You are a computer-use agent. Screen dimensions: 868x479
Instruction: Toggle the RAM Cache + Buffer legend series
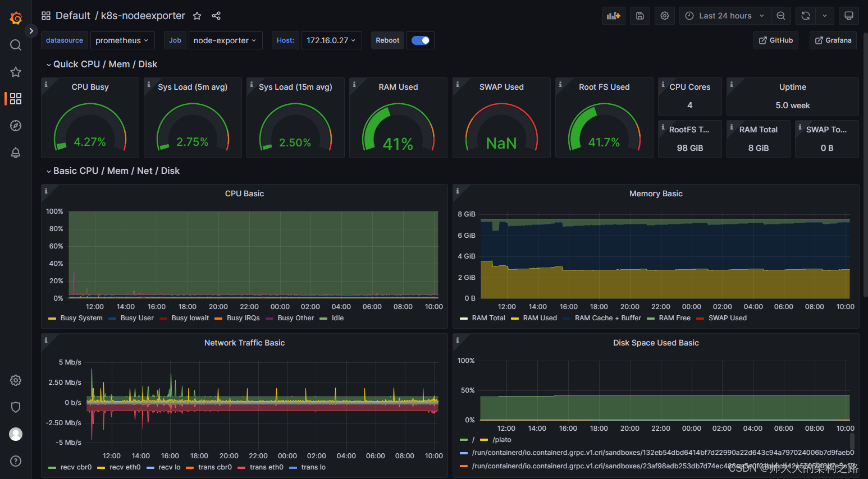(x=607, y=318)
